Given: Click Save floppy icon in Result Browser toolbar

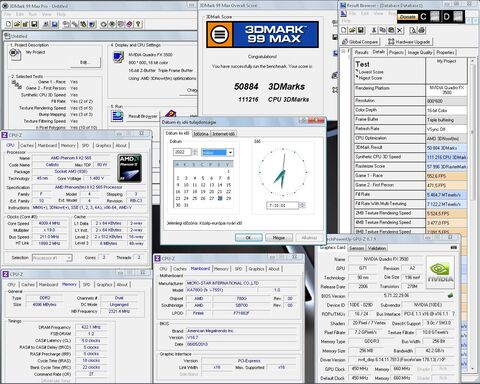Looking at the screenshot, I should coord(360,30).
